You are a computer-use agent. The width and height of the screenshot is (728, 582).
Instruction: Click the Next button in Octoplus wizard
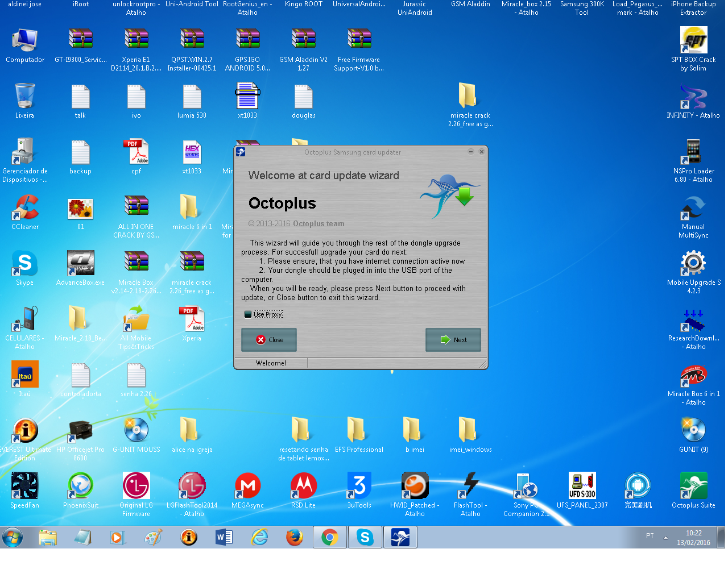[x=453, y=340]
